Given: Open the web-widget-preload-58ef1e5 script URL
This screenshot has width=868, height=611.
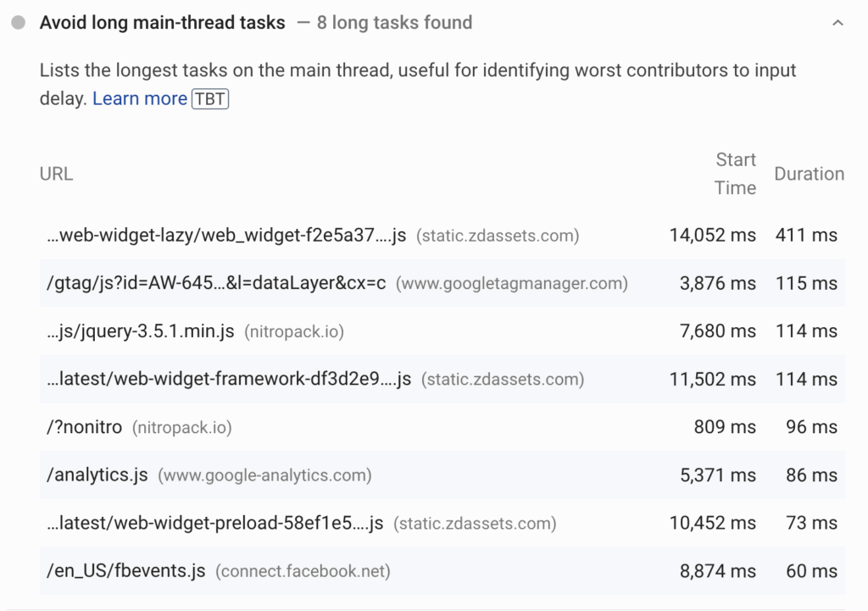Looking at the screenshot, I should (x=215, y=523).
